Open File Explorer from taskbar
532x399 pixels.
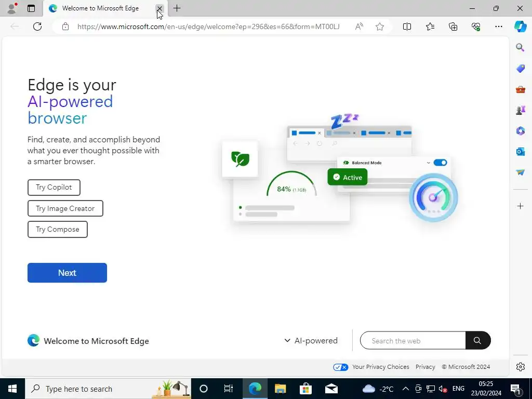point(280,389)
